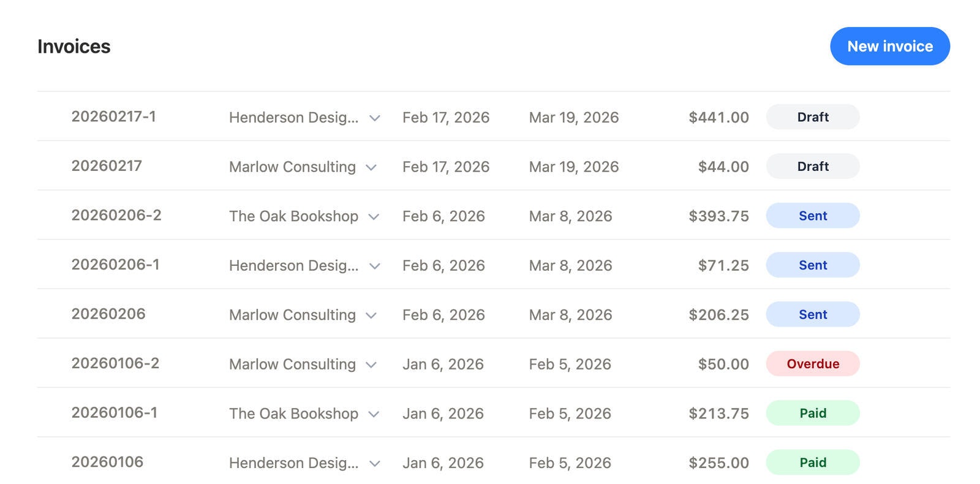
Task: Open client dropdown for invoice 20260106-2
Action: click(x=371, y=365)
